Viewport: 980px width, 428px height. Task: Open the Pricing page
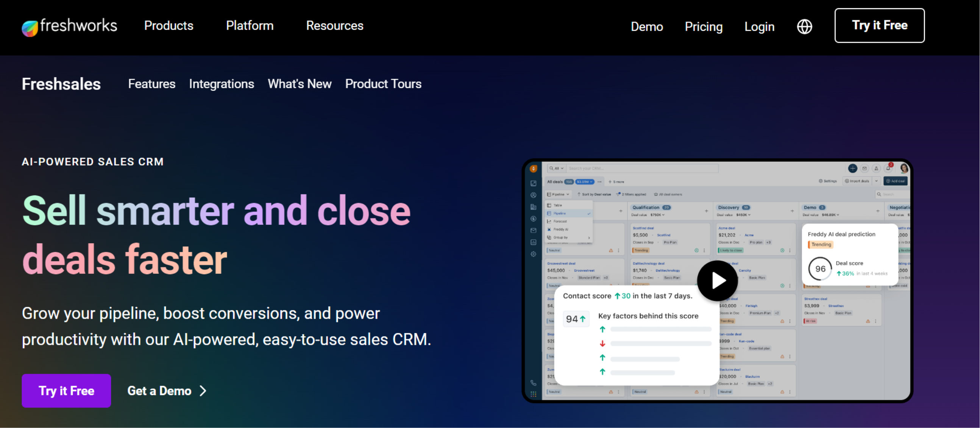[704, 27]
